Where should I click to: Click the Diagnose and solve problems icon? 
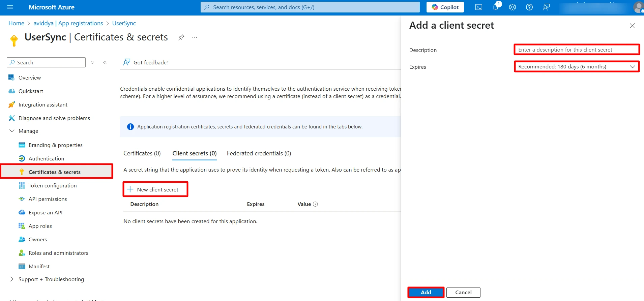point(11,118)
